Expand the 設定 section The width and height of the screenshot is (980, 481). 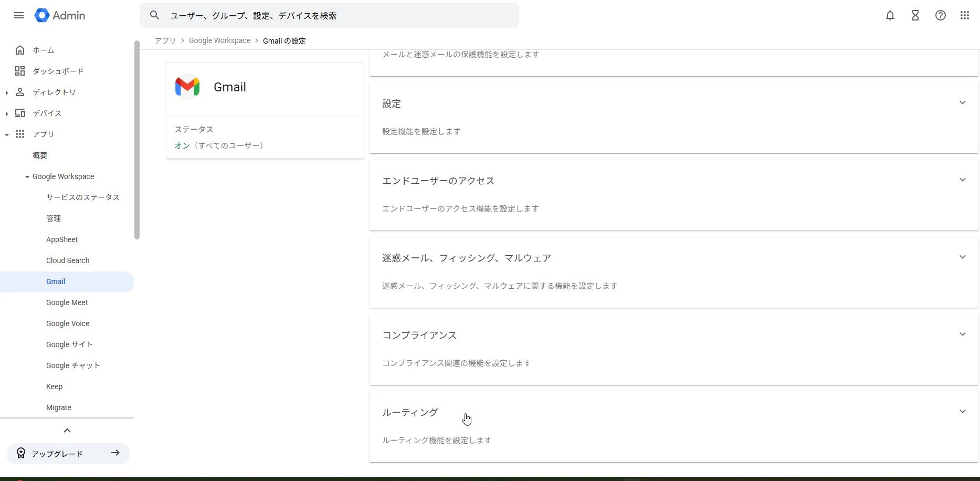[962, 103]
